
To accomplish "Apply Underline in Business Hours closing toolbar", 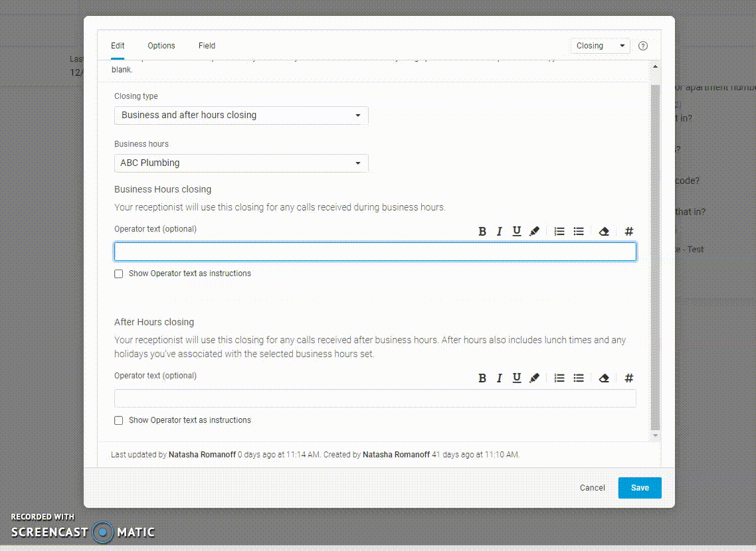I will (x=517, y=231).
